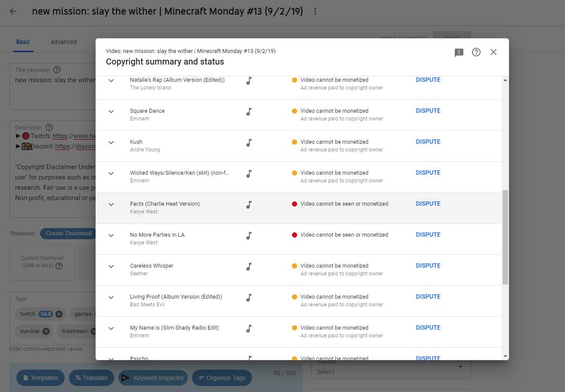Image resolution: width=565 pixels, height=392 pixels.
Task: Click music note icon for Facts
Action: point(249,205)
